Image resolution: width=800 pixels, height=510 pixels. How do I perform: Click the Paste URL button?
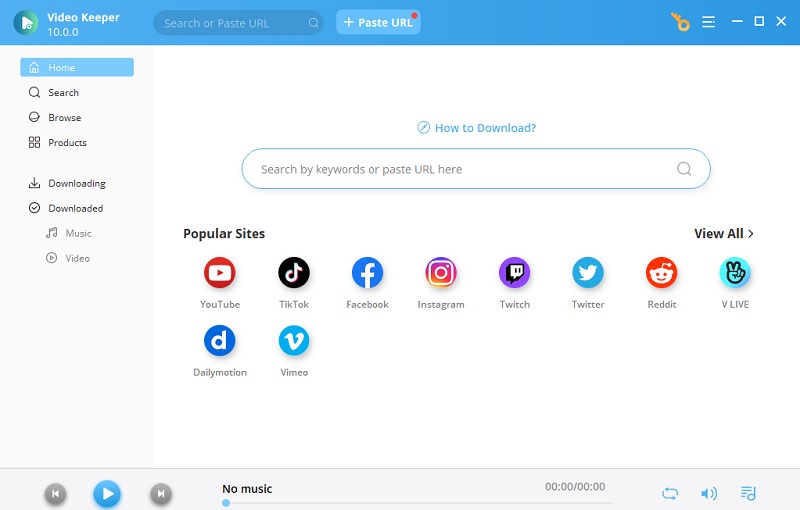378,22
